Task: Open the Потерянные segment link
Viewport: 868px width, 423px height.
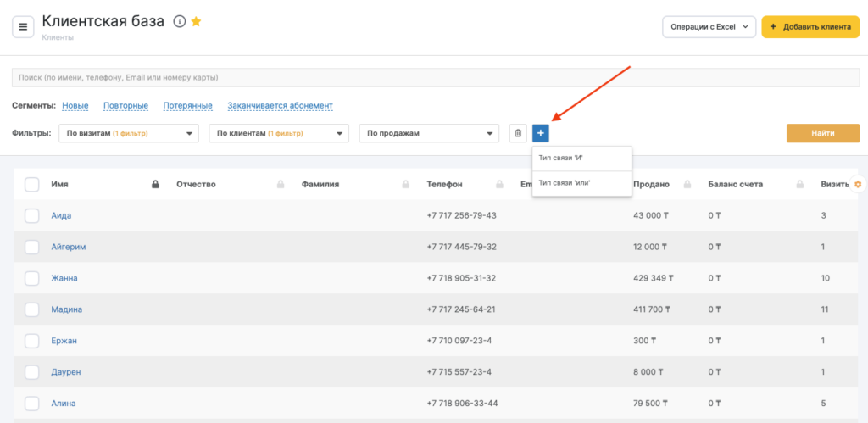Action: (x=188, y=106)
